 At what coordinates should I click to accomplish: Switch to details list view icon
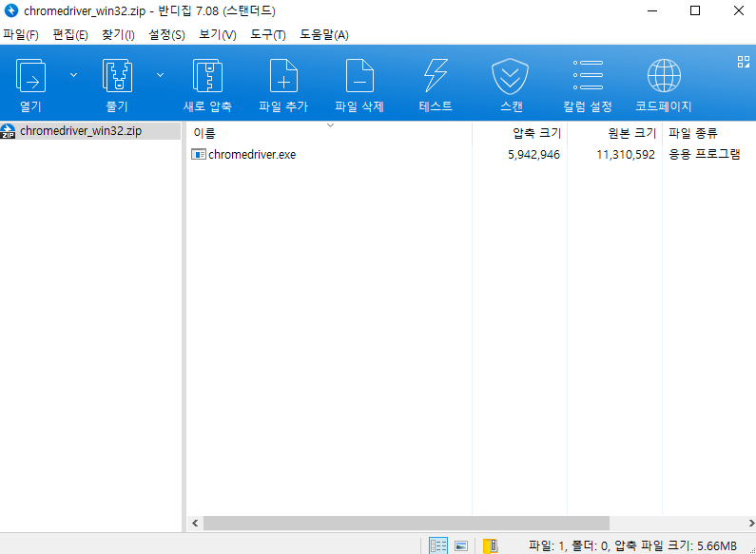pos(438,545)
